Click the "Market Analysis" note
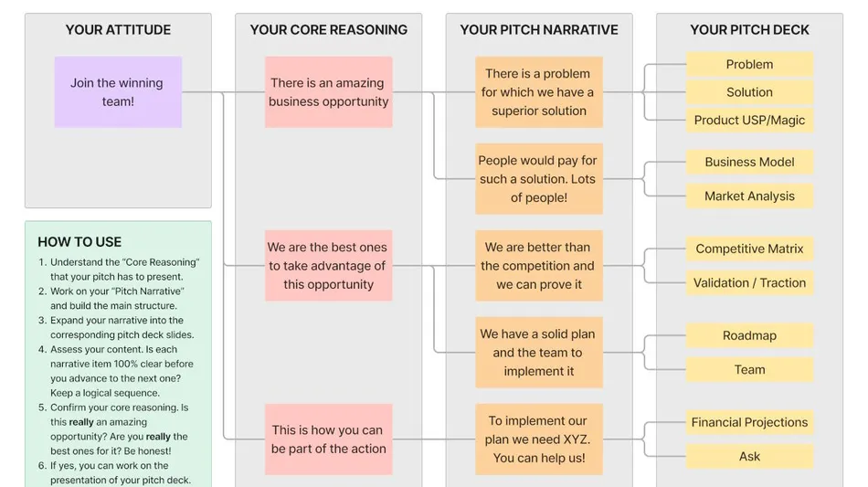Viewport: 868px width, 487px height. click(x=749, y=196)
